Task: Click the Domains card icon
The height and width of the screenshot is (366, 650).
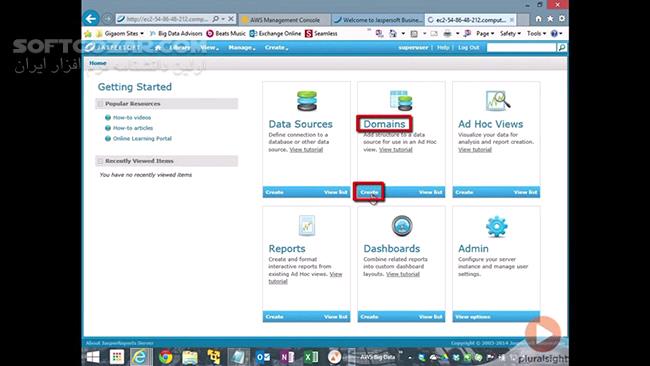Action: pyautogui.click(x=401, y=100)
